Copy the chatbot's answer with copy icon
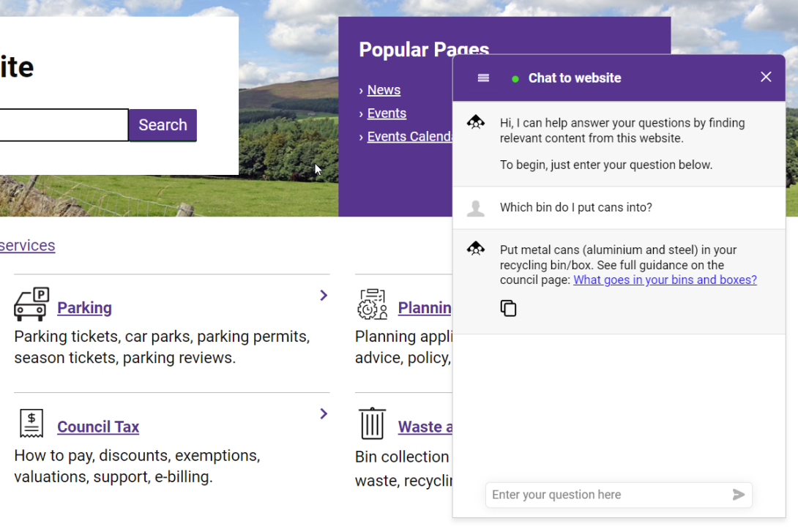Image resolution: width=798 pixels, height=532 pixels. point(508,308)
